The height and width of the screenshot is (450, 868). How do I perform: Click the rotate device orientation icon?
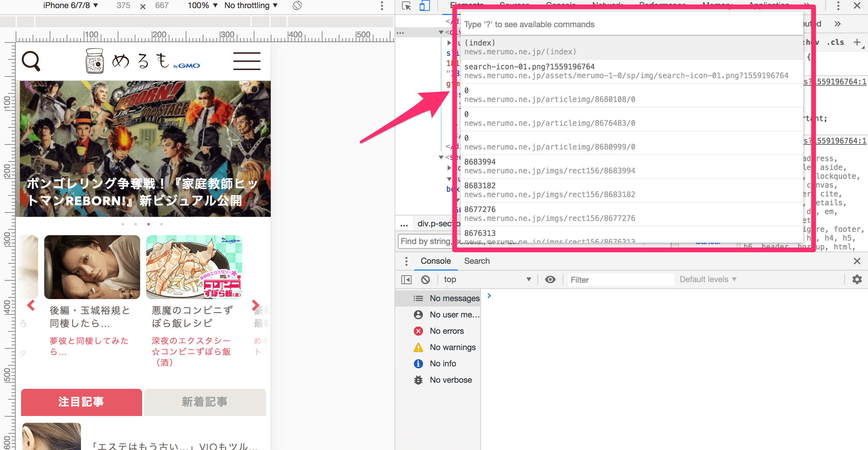tap(297, 5)
